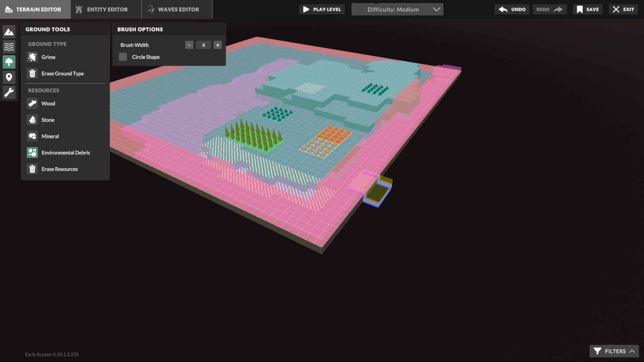Switch to the Entity Editor tab
Screen dimensions: 644x362
(106, 9)
